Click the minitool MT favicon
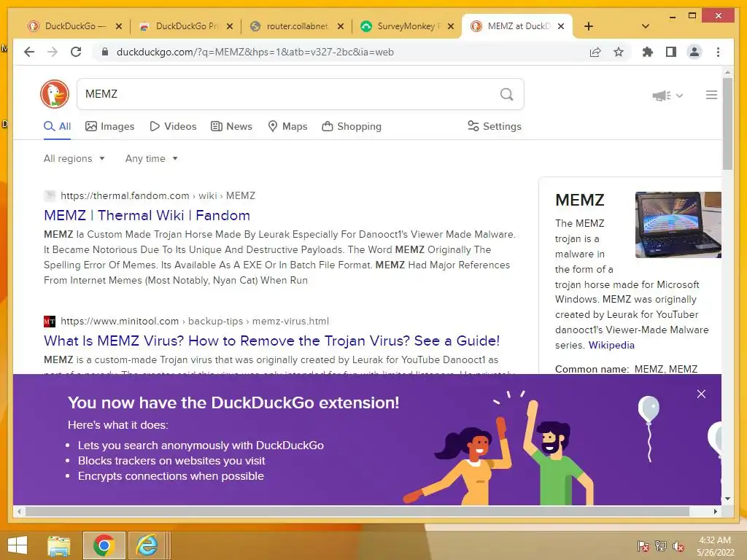 click(x=50, y=322)
